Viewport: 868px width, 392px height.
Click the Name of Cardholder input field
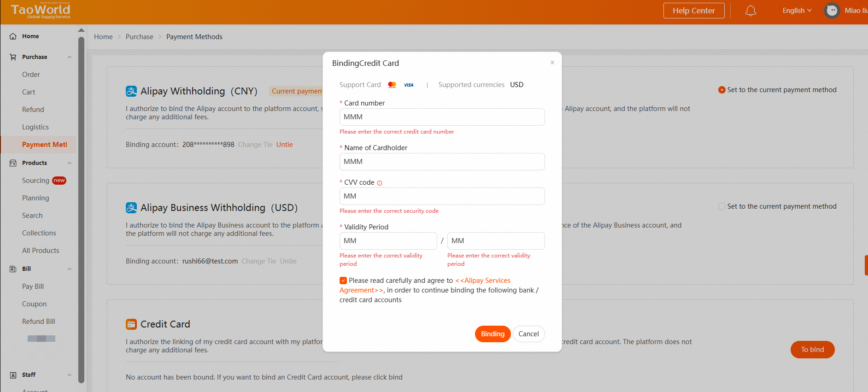tap(442, 162)
